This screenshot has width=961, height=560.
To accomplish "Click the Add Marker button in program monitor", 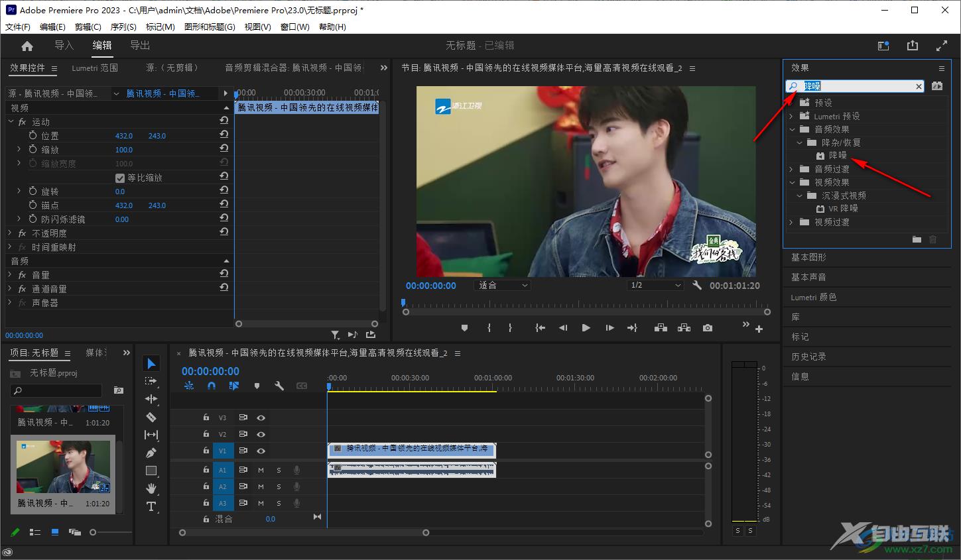I will point(464,328).
